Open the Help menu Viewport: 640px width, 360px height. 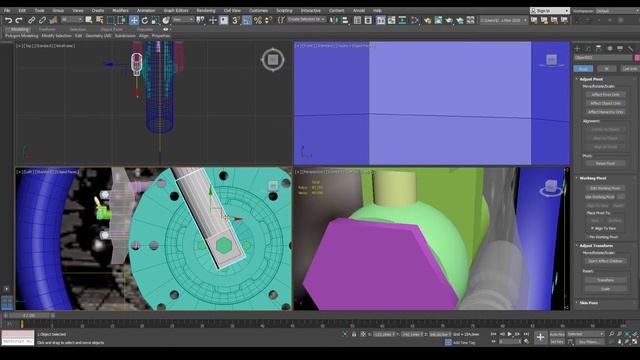pos(377,11)
